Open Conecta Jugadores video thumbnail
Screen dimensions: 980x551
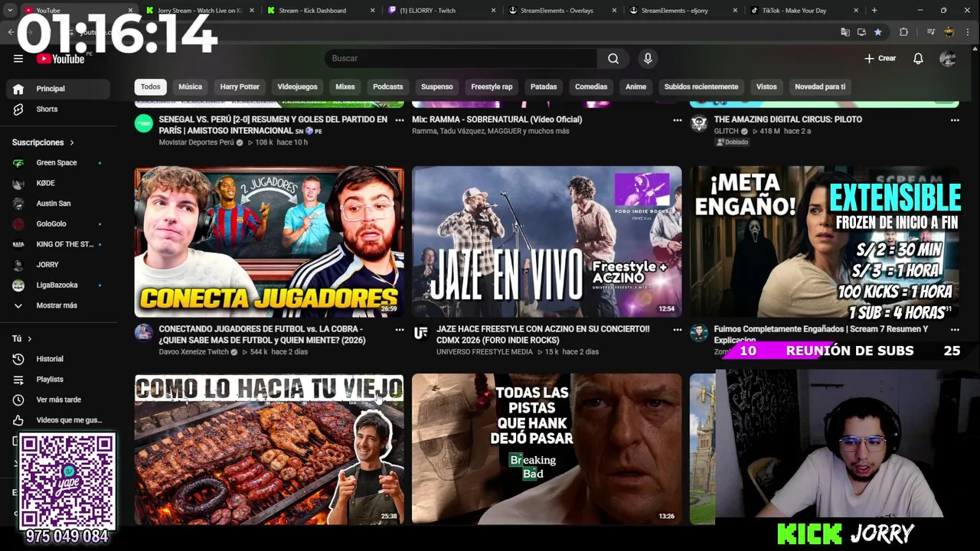coord(269,242)
